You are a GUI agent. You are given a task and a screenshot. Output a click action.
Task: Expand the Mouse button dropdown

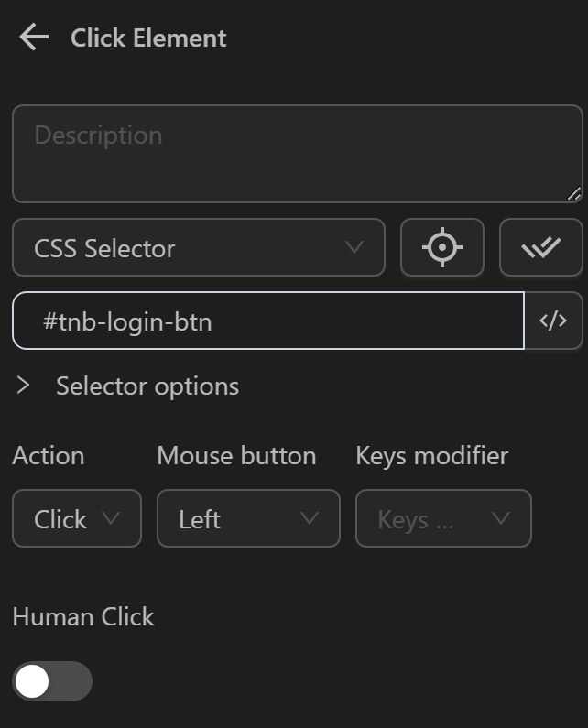click(248, 518)
